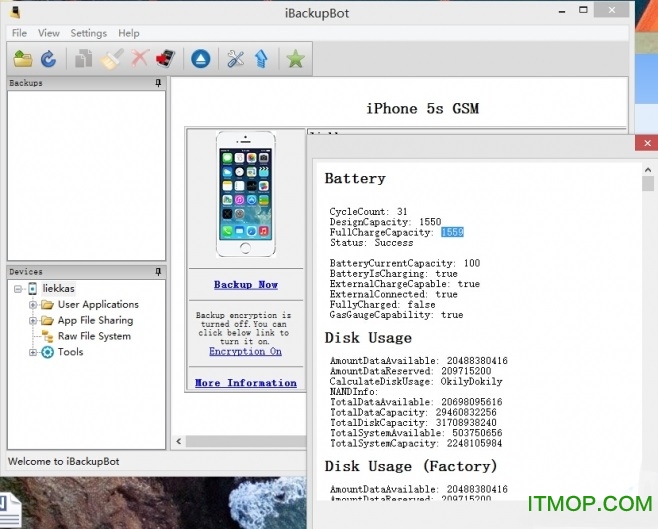Close the battery information popup

click(x=647, y=143)
